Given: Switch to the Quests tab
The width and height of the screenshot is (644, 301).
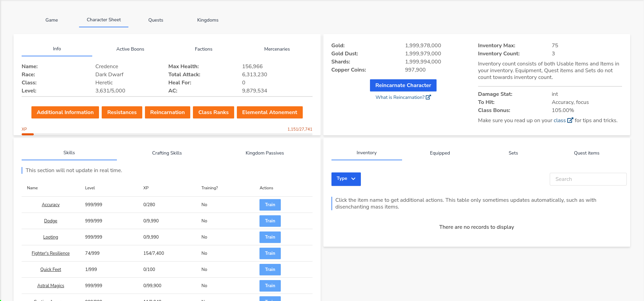Looking at the screenshot, I should (x=155, y=20).
